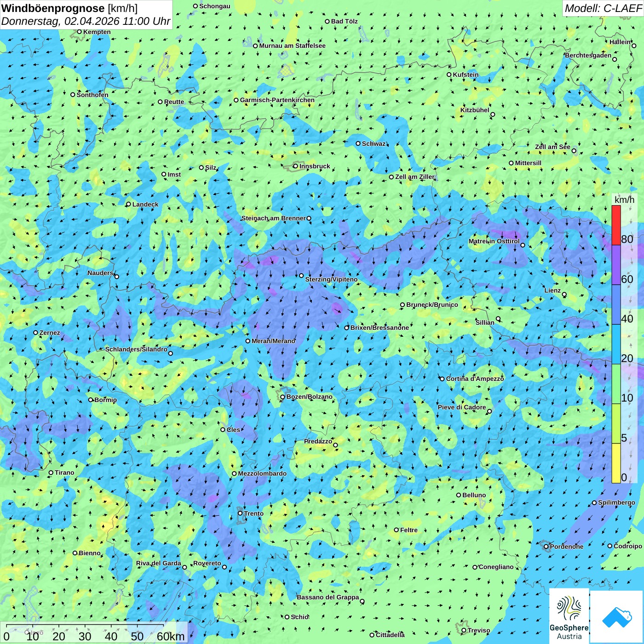Click the Bienno label
Screen dimensions: 644x644
[90, 553]
